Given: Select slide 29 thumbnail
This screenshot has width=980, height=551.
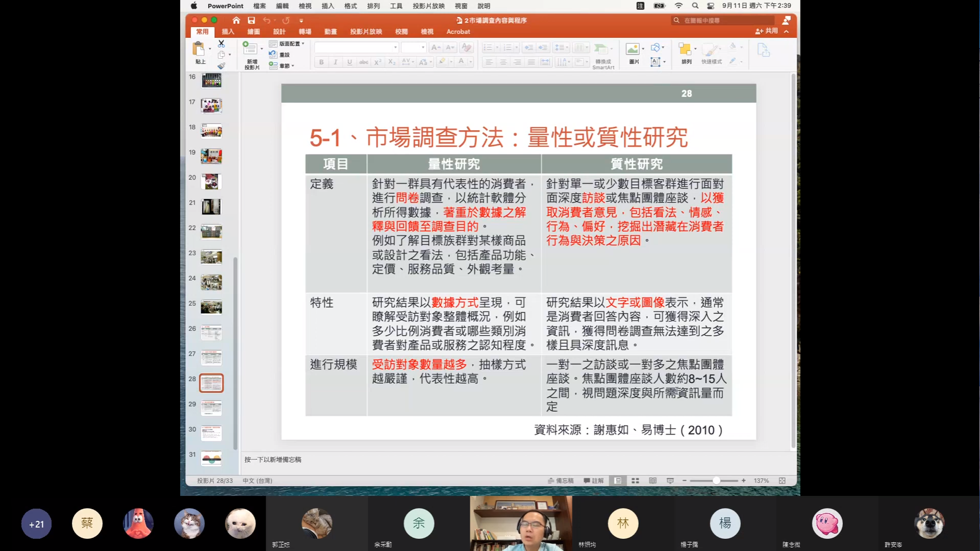Looking at the screenshot, I should pyautogui.click(x=211, y=408).
